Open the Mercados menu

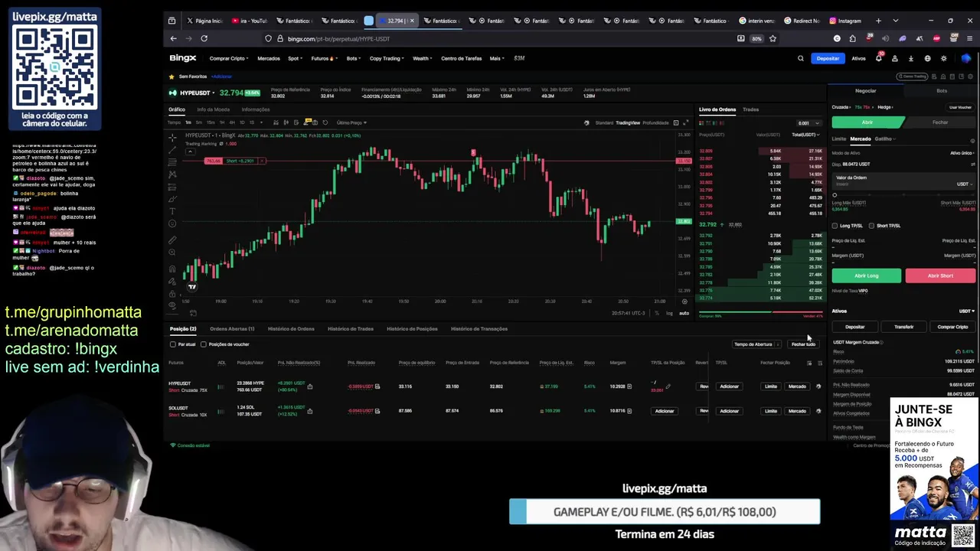(269, 58)
